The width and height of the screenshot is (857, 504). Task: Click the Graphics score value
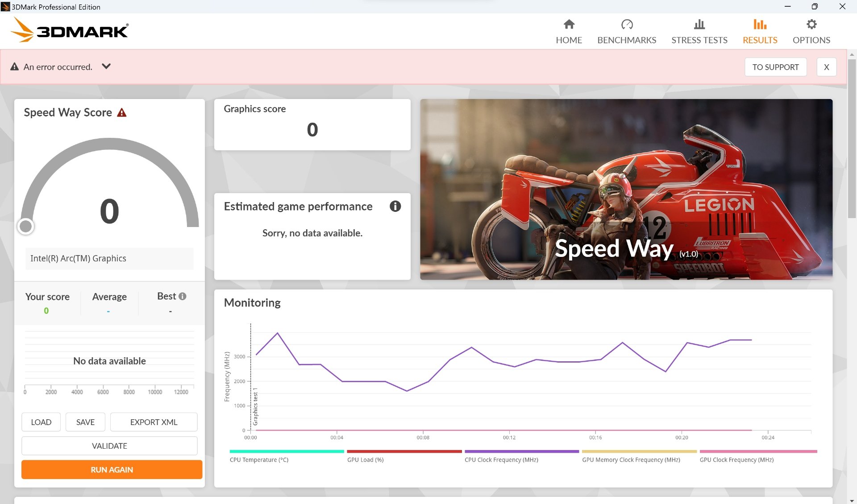point(312,130)
